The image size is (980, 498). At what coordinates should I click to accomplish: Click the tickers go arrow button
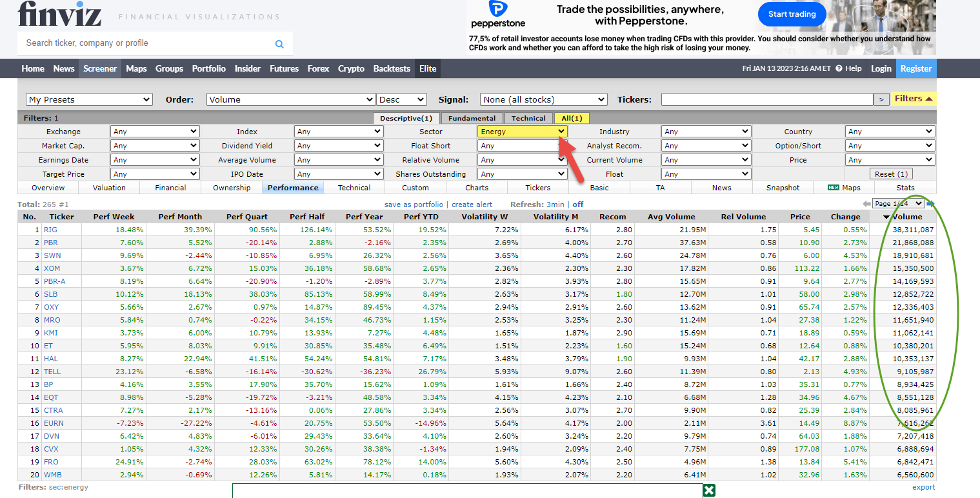(x=881, y=99)
